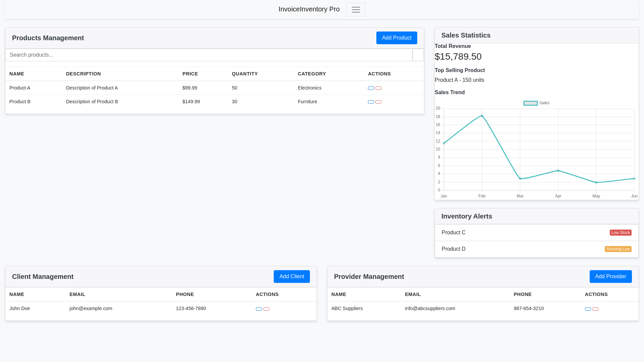
Task: Open the InvoiceInventory Pro brand link
Action: click(309, 9)
